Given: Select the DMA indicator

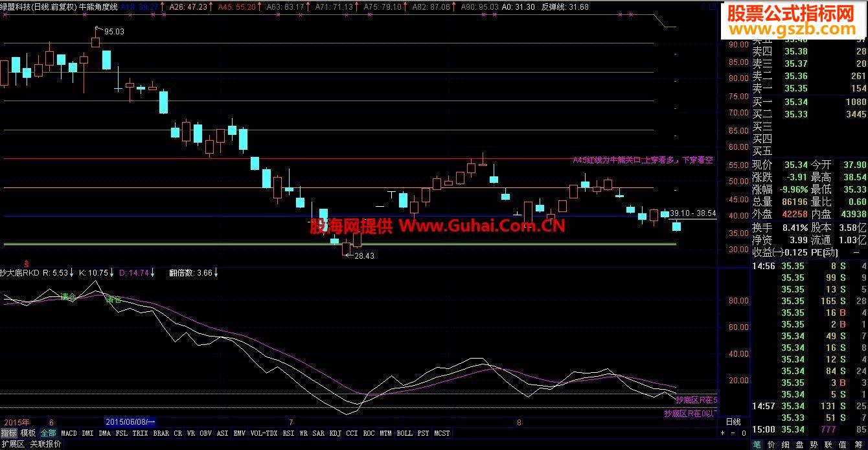Looking at the screenshot, I should (105, 432).
